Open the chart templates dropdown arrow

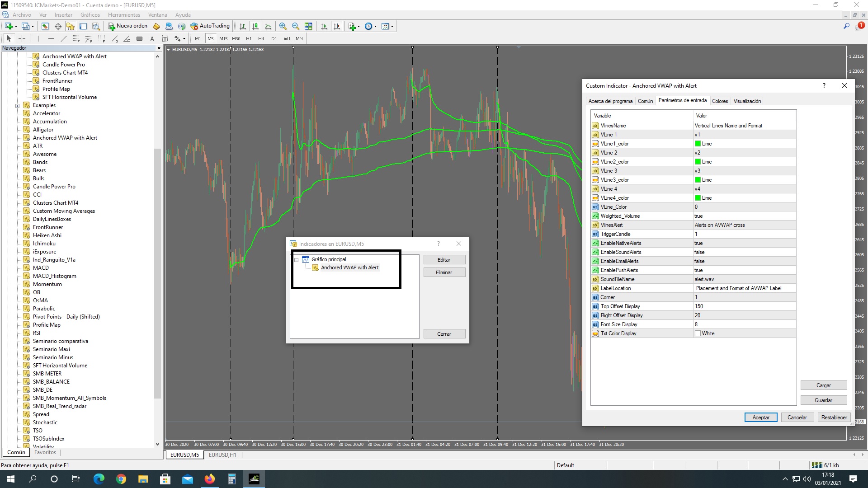pos(392,26)
